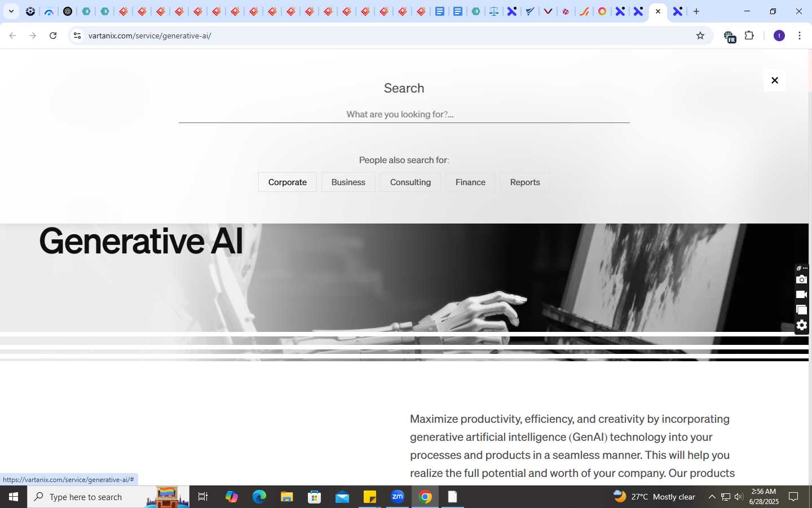Open network status in system tray
Viewport: 812px width, 508px height.
pyautogui.click(x=726, y=497)
